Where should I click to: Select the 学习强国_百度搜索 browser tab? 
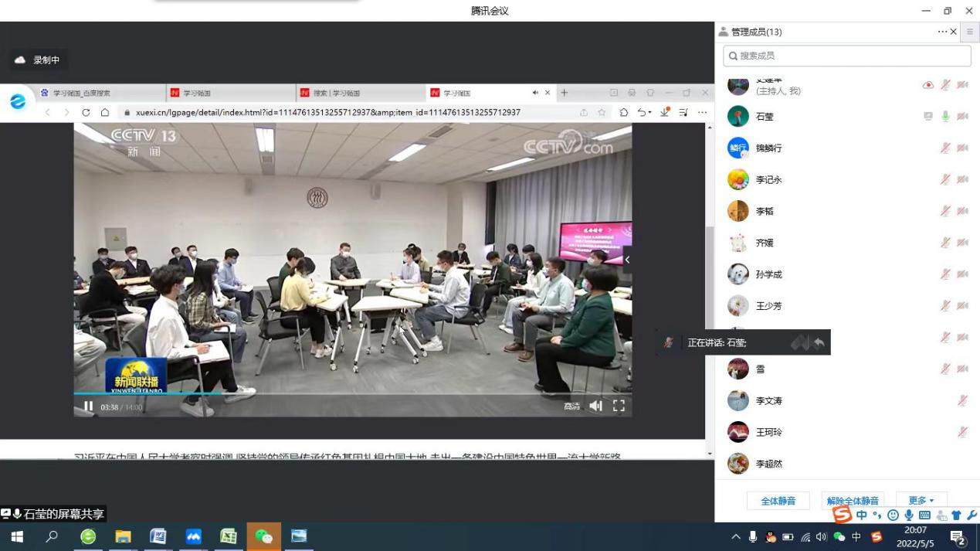[x=100, y=93]
